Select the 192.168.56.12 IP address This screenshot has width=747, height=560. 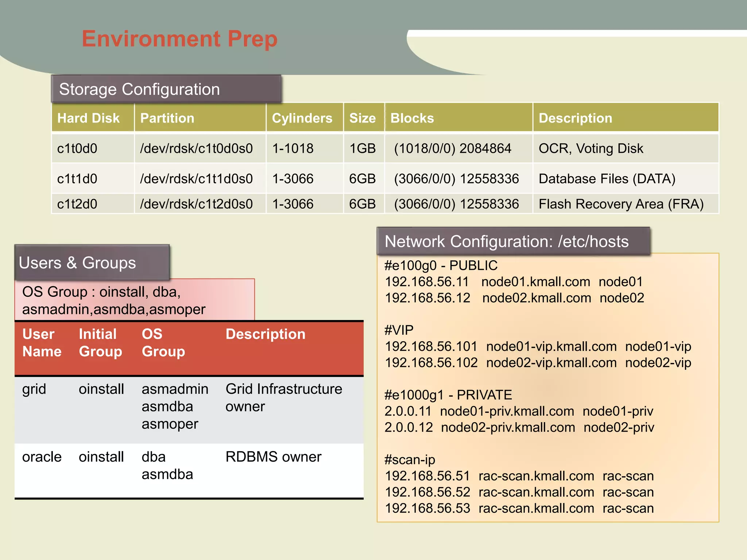pyautogui.click(x=427, y=298)
